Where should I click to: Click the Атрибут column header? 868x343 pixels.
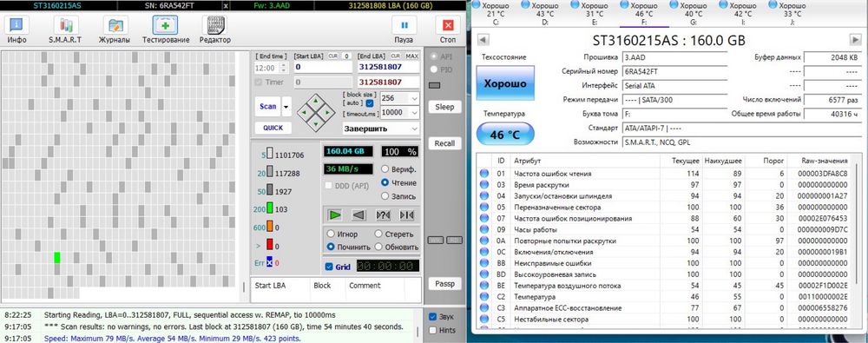coord(585,161)
